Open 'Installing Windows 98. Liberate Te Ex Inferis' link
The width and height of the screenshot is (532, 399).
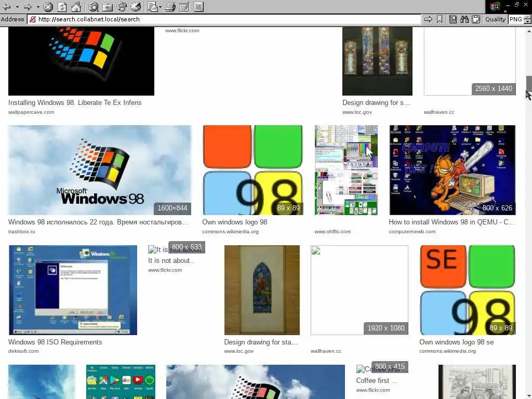(x=75, y=102)
